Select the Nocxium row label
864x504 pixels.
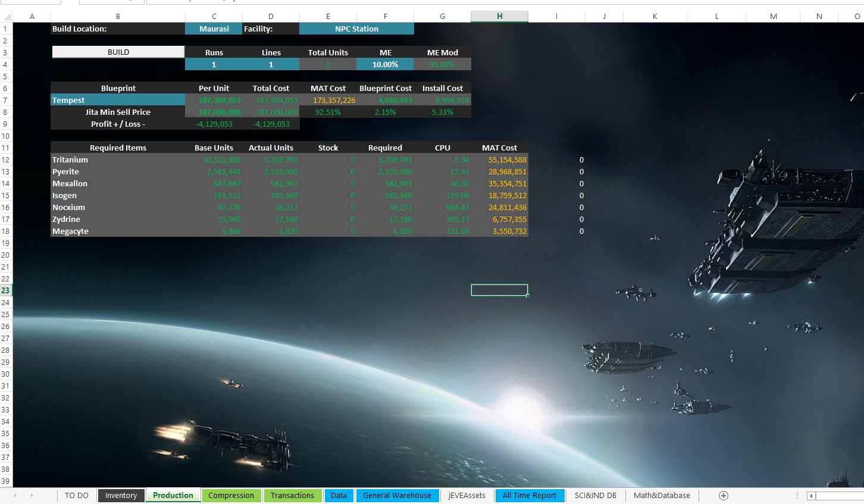pos(118,207)
